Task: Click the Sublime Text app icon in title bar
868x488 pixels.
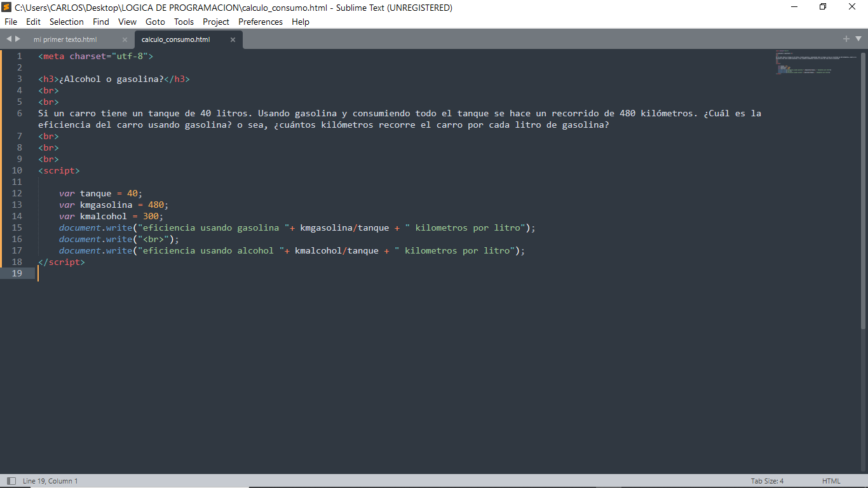Action: coord(7,8)
